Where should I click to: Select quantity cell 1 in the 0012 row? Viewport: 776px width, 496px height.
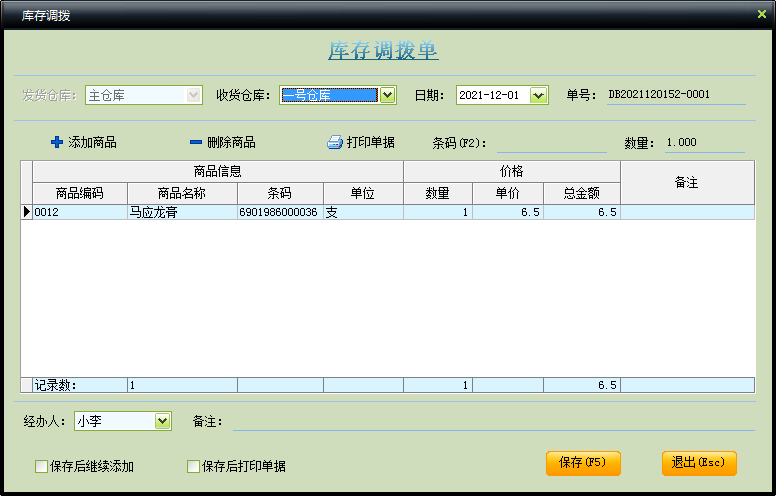point(438,212)
